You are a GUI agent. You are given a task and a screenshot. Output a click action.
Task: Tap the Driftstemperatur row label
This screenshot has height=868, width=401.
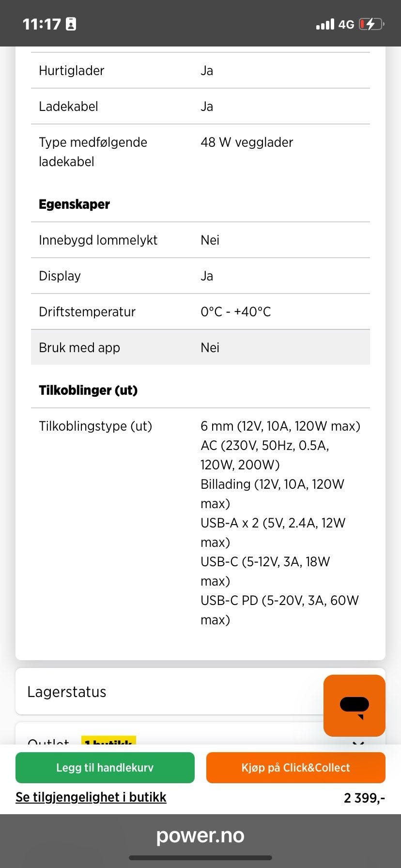pyautogui.click(x=87, y=312)
